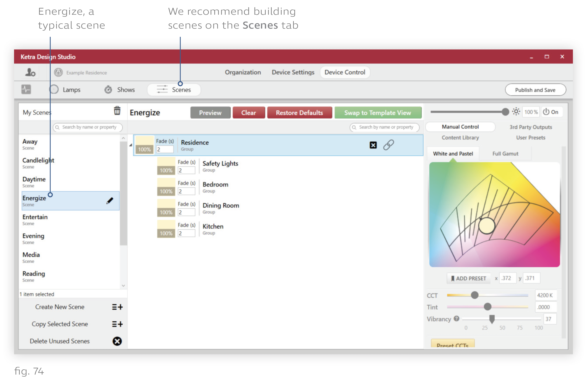The width and height of the screenshot is (588, 382).
Task: Click the link chain icon on the Residence row
Action: [388, 145]
